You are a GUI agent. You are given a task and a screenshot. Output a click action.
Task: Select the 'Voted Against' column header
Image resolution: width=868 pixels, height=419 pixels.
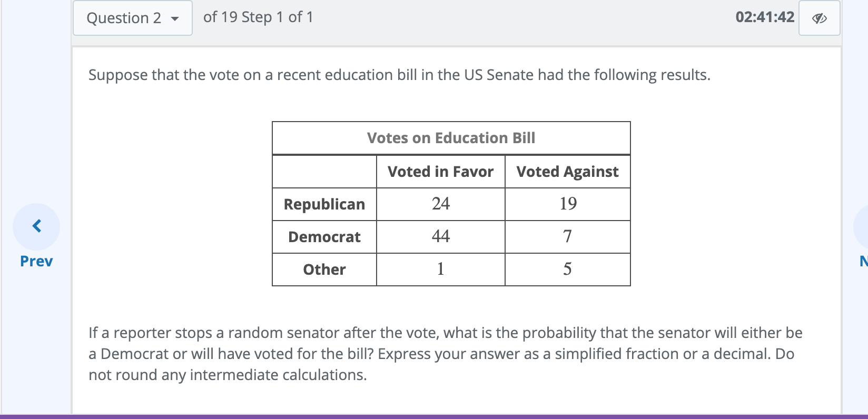567,172
